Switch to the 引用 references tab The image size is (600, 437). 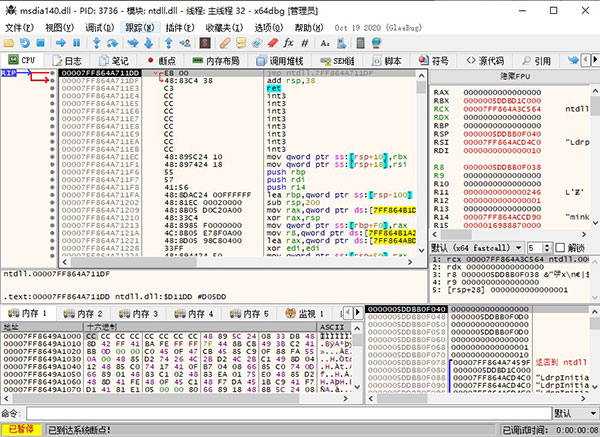pos(536,60)
